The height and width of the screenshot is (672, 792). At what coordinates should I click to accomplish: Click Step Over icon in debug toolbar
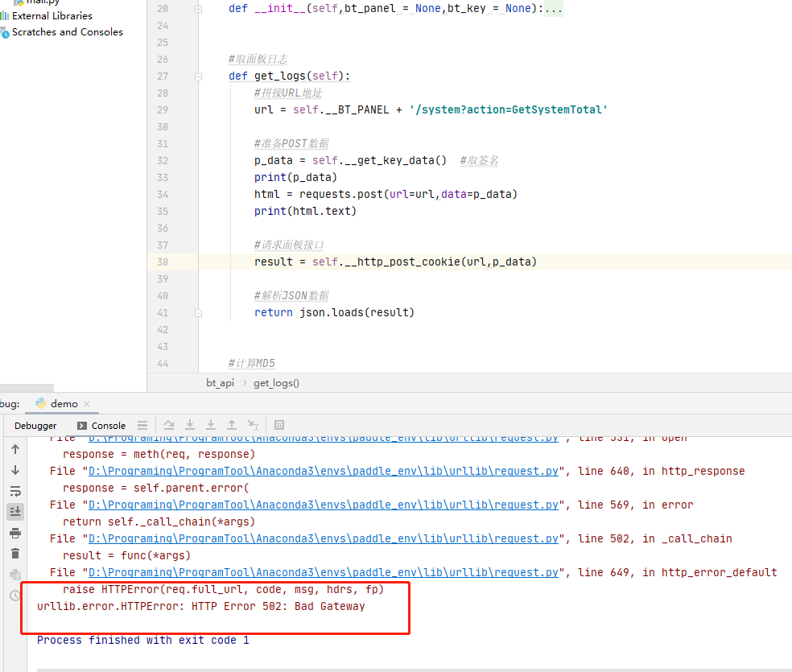coord(169,425)
